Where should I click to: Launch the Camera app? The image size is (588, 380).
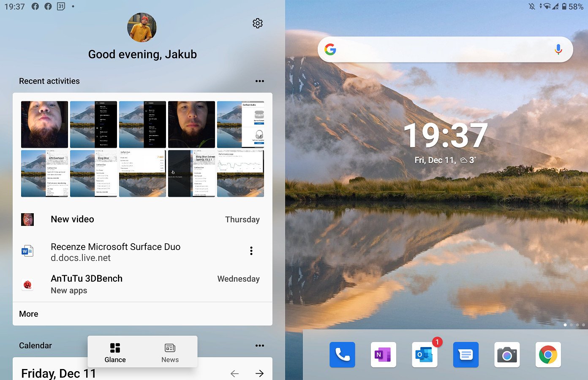coord(507,355)
